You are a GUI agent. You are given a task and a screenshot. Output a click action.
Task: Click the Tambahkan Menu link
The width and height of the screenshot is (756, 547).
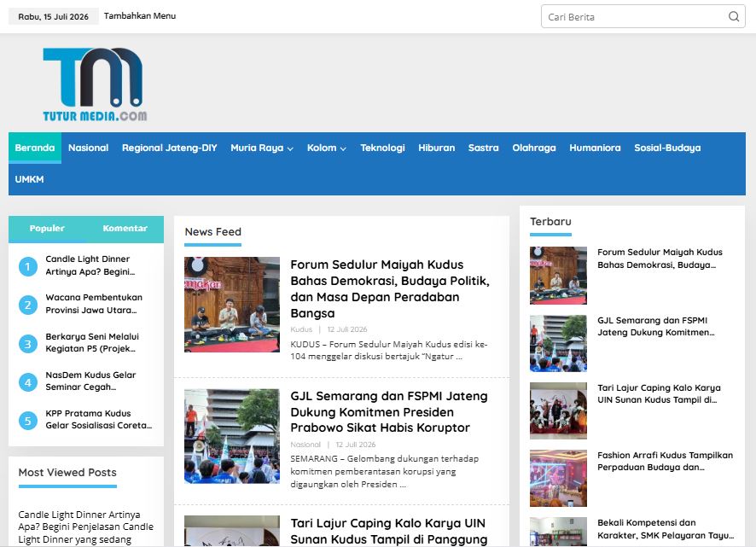click(x=140, y=16)
